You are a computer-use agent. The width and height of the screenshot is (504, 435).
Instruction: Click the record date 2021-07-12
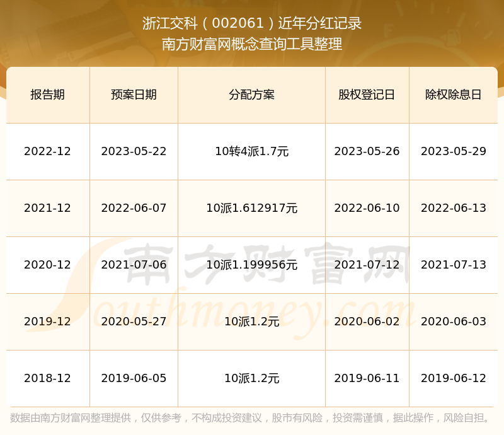[x=367, y=265]
